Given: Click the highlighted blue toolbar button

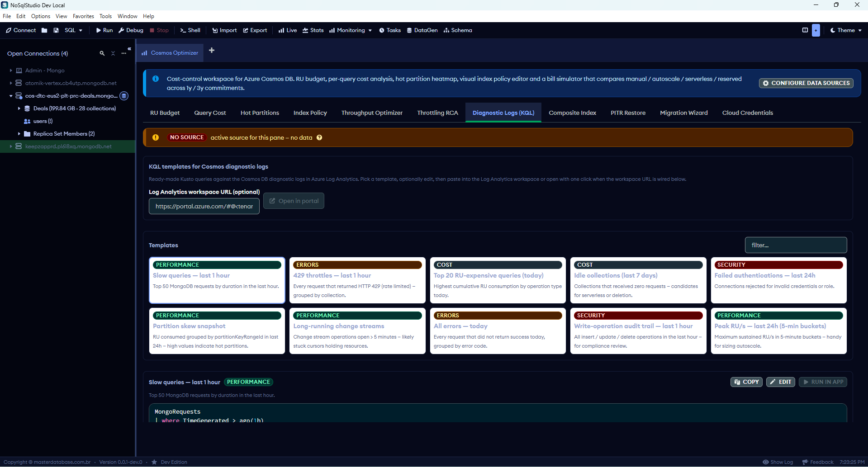Looking at the screenshot, I should tap(816, 30).
